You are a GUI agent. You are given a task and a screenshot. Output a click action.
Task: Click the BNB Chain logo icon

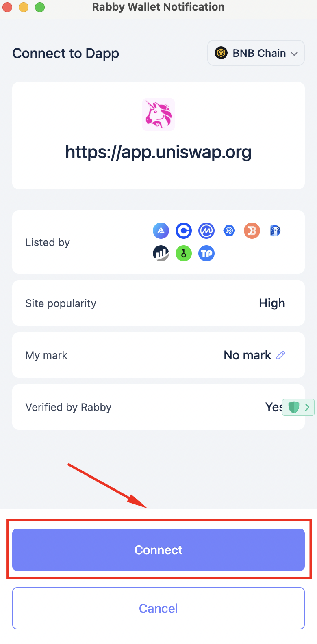click(221, 53)
